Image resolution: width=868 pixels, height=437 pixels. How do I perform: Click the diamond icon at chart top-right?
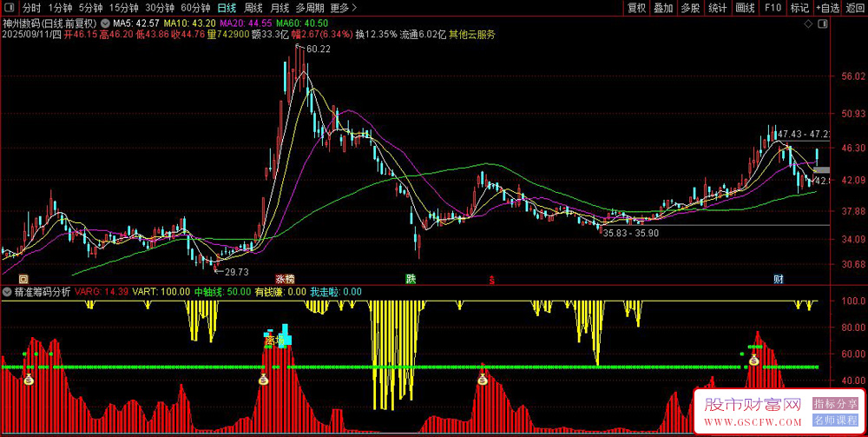pyautogui.click(x=809, y=23)
